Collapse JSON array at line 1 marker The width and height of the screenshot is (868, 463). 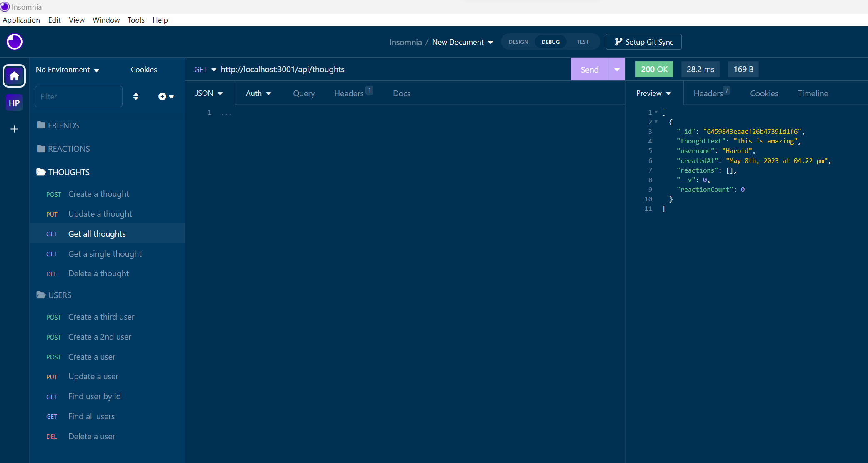[x=656, y=112]
